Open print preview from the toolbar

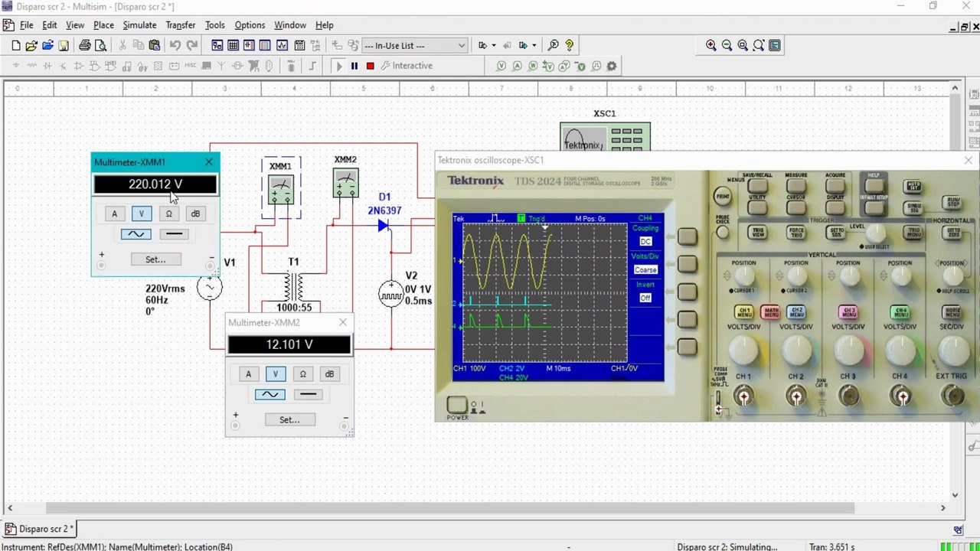tap(100, 45)
